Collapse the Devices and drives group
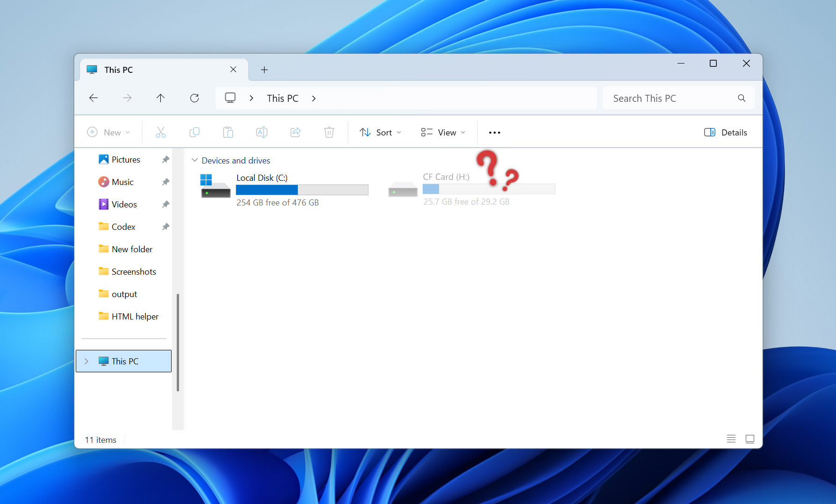The width and height of the screenshot is (836, 504). click(x=195, y=160)
